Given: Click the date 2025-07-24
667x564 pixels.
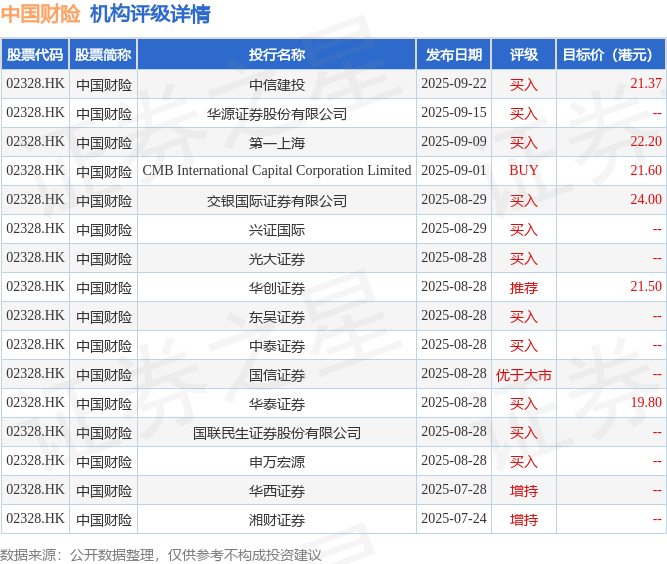Looking at the screenshot, I should point(454,518).
